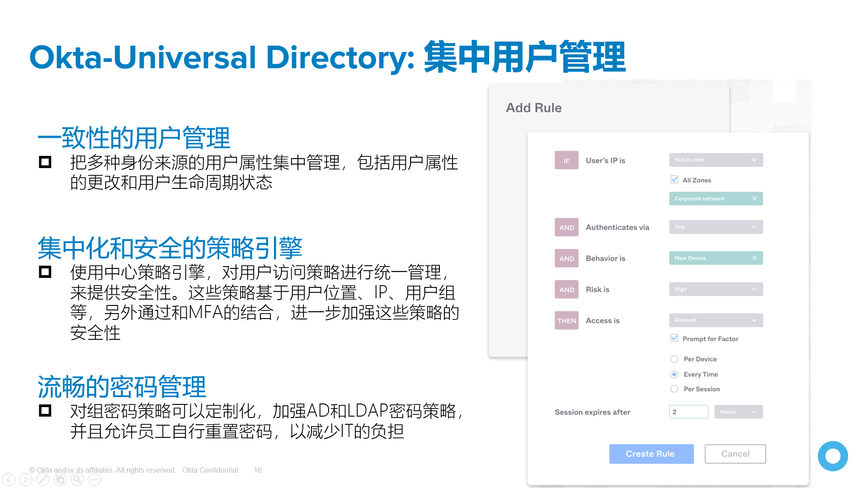Click the Okta Confidential footer text
Screen dimensions: 868x488
click(210, 470)
